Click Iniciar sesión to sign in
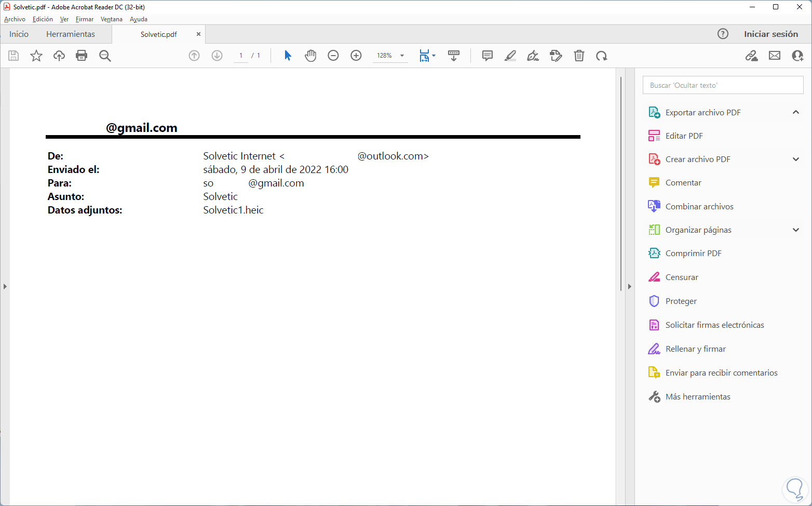 tap(771, 34)
